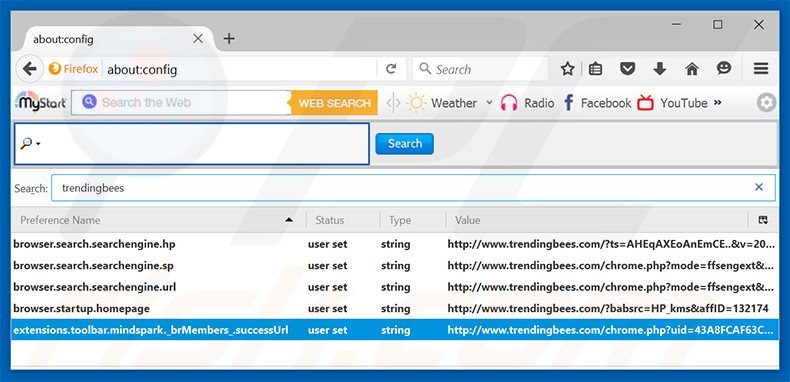
Task: Sort by Type column header
Action: [413, 220]
